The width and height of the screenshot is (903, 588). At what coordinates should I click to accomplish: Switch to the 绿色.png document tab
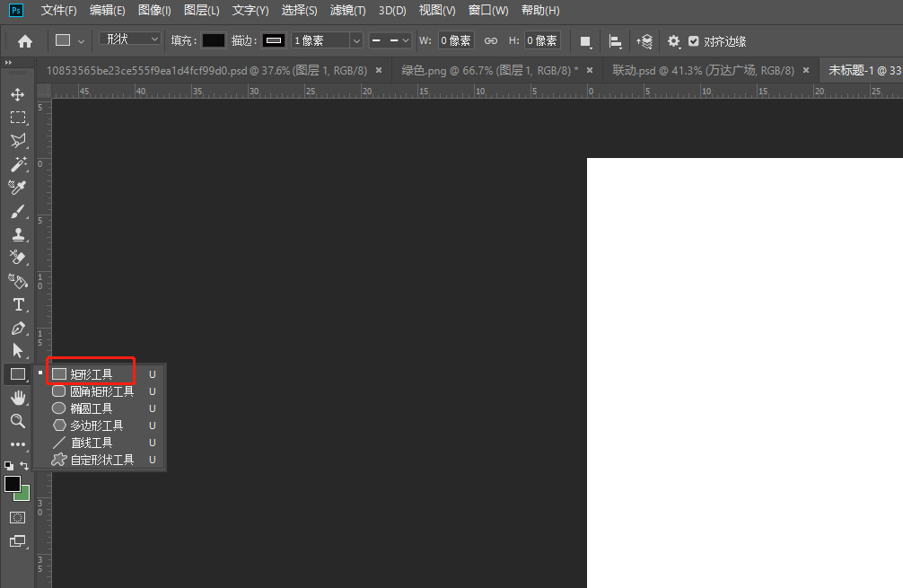click(x=490, y=70)
